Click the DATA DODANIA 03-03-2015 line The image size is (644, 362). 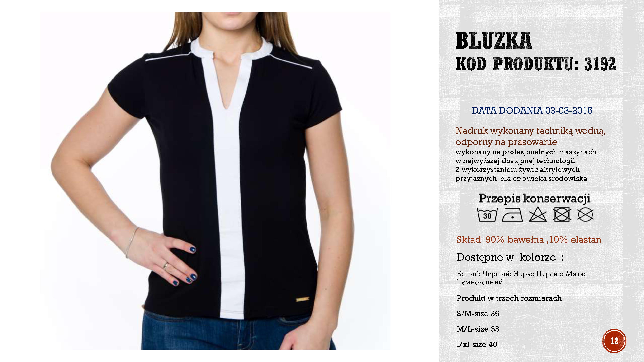[x=532, y=110]
